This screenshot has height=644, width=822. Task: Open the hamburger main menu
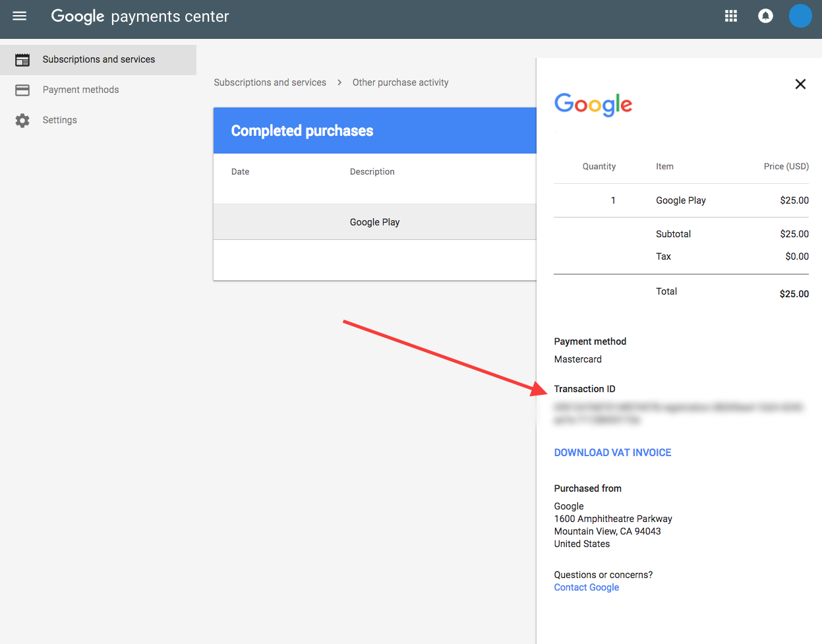coord(20,16)
